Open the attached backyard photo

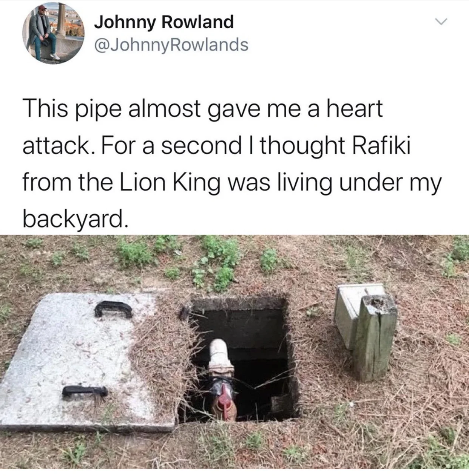pyautogui.click(x=234, y=351)
